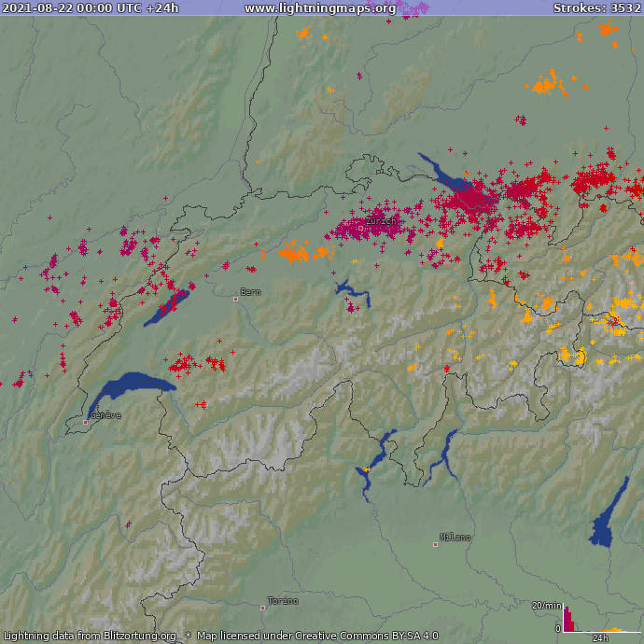
Task: Select the Bern city label
Action: point(250,292)
